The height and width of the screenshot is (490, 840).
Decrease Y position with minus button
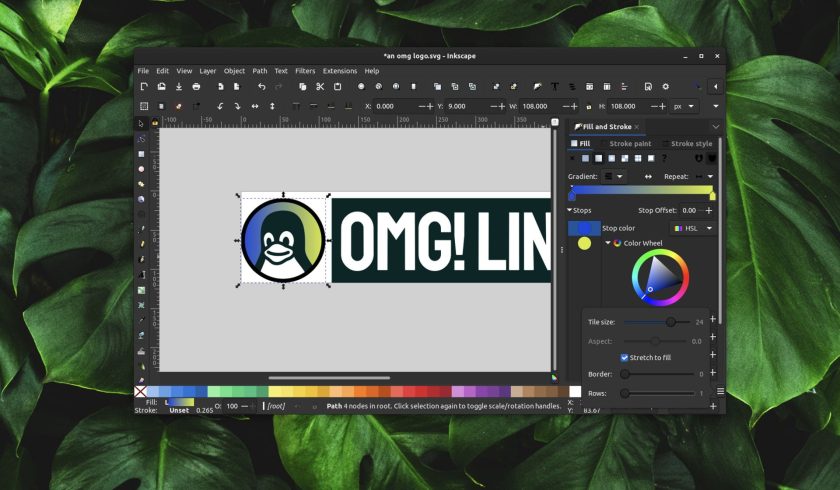[x=494, y=106]
